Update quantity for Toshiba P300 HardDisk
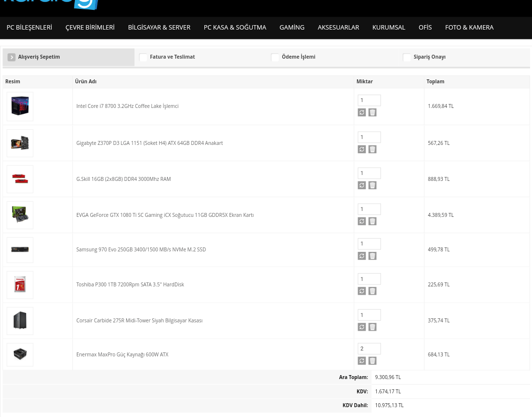This screenshot has height=417, width=532. click(362, 291)
